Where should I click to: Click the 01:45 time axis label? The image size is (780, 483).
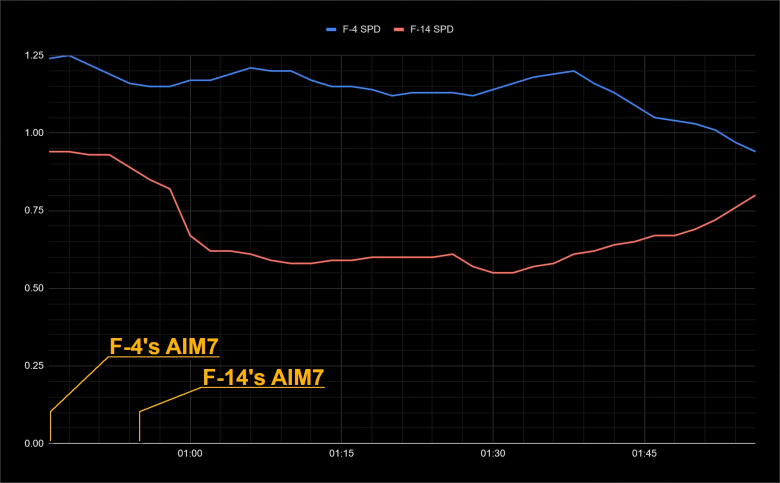pyautogui.click(x=645, y=454)
